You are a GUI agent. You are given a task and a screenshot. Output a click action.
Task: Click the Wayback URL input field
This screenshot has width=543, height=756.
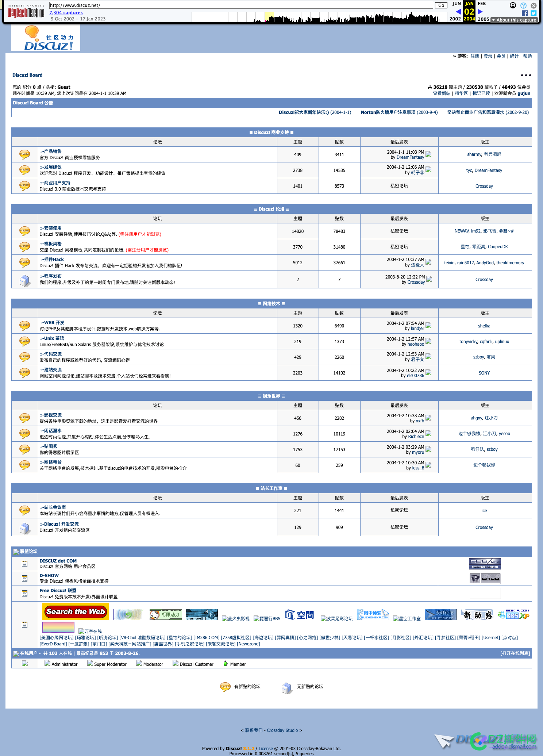point(241,5)
